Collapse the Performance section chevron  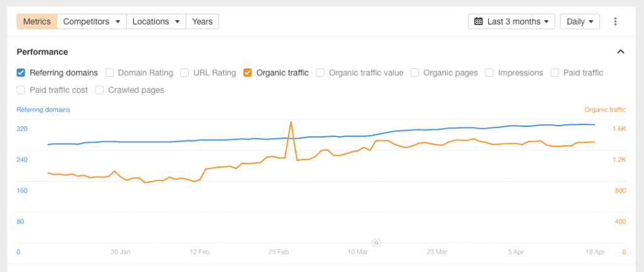(x=621, y=52)
